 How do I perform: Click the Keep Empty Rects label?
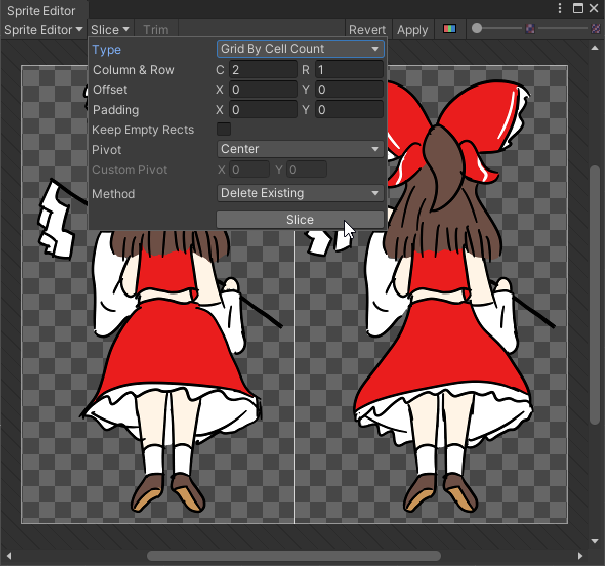pos(143,130)
